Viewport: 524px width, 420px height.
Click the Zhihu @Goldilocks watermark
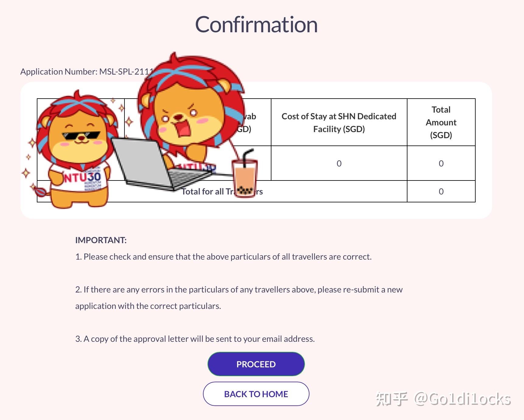point(443,399)
